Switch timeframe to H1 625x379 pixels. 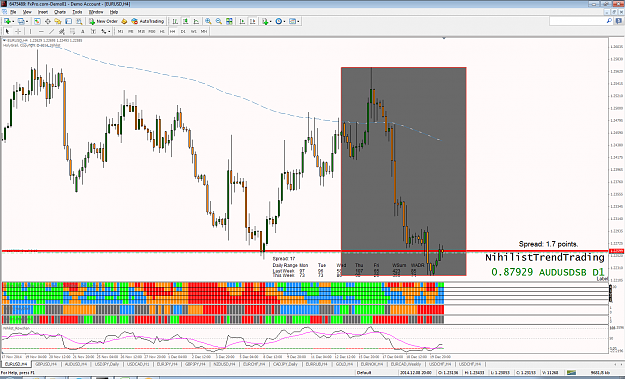coord(162,31)
